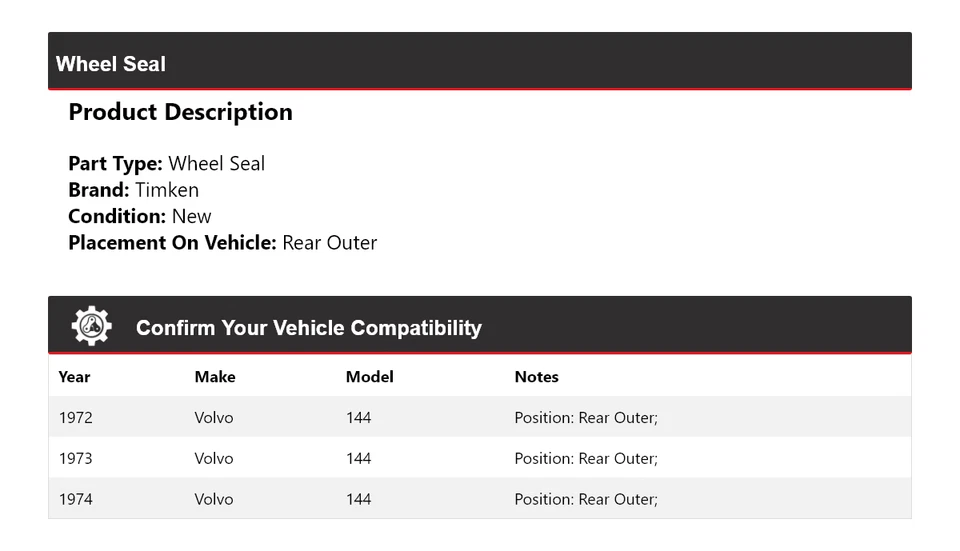Click Volvo in the 1973 row
The height and width of the screenshot is (551, 960).
pyautogui.click(x=214, y=459)
